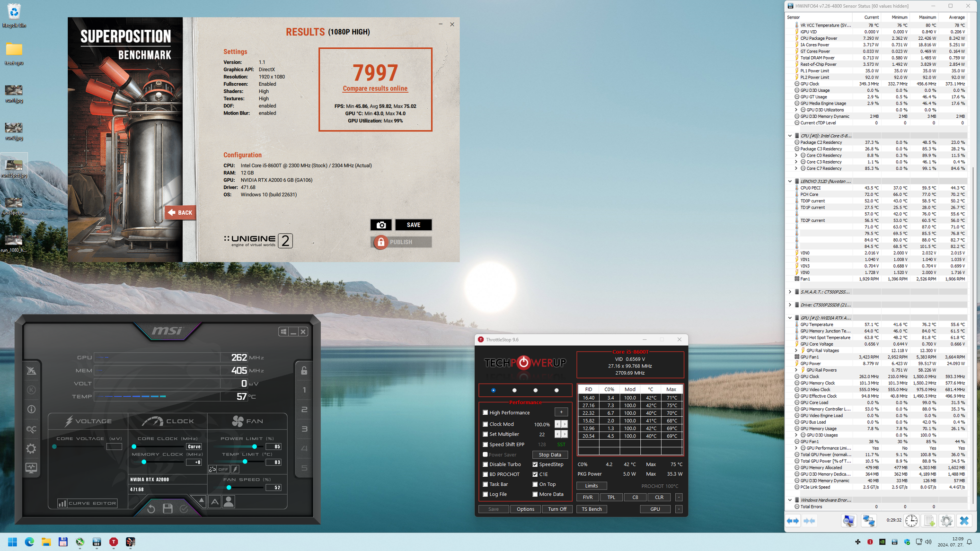This screenshot has height=551, width=980.
Task: Click the Afterburner profile lock icon
Action: [304, 370]
